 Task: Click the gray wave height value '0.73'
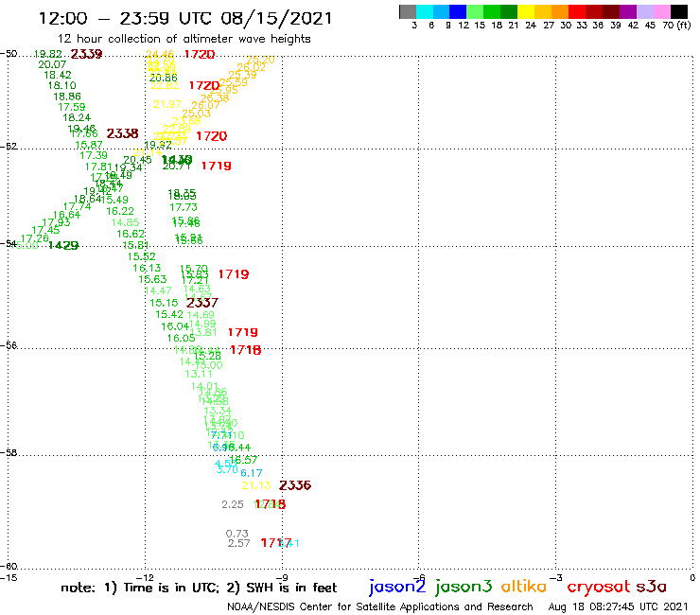pyautogui.click(x=237, y=534)
